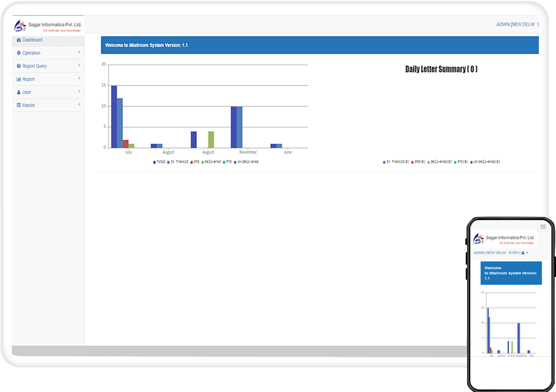Tap the Sagar Informatics logo on phone
Image resolution: width=556 pixels, height=392 pixels.
[x=504, y=239]
